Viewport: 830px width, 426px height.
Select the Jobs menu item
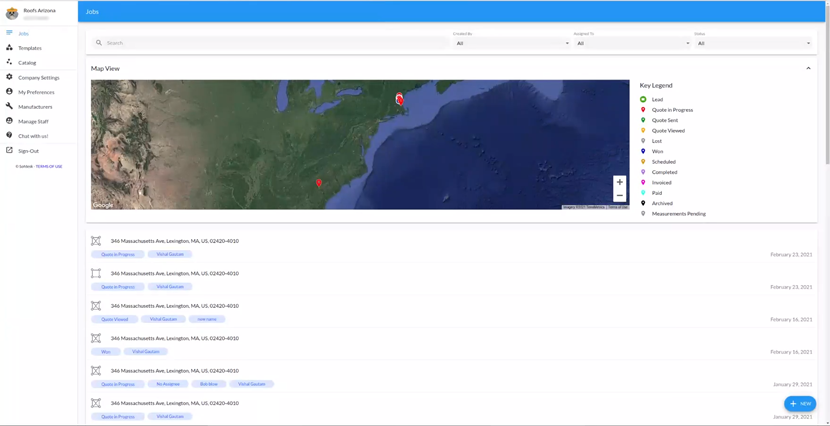(23, 33)
